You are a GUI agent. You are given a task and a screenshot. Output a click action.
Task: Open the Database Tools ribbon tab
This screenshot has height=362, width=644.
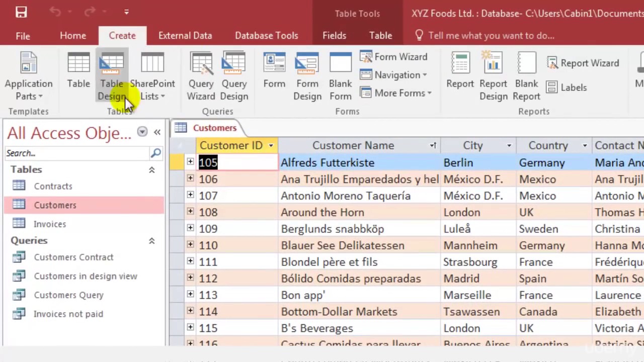pos(266,36)
